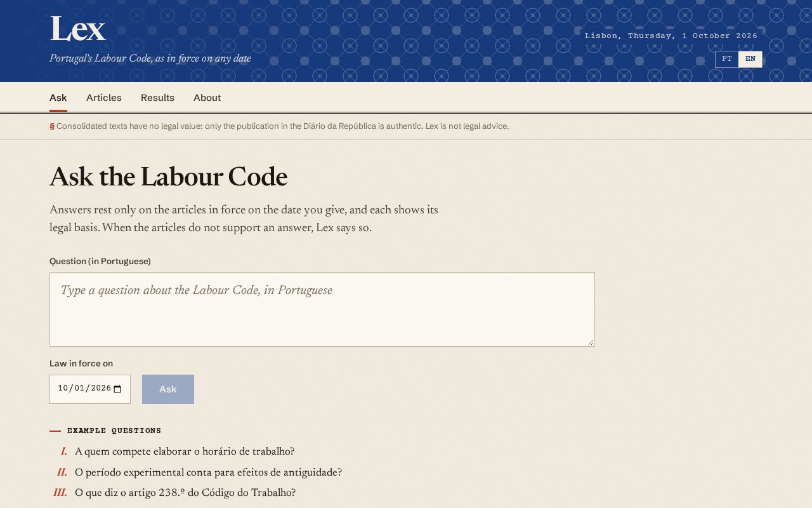The width and height of the screenshot is (812, 508).
Task: Click the "Lisbon, Thursday, 1 October 2026" date text
Action: point(671,36)
